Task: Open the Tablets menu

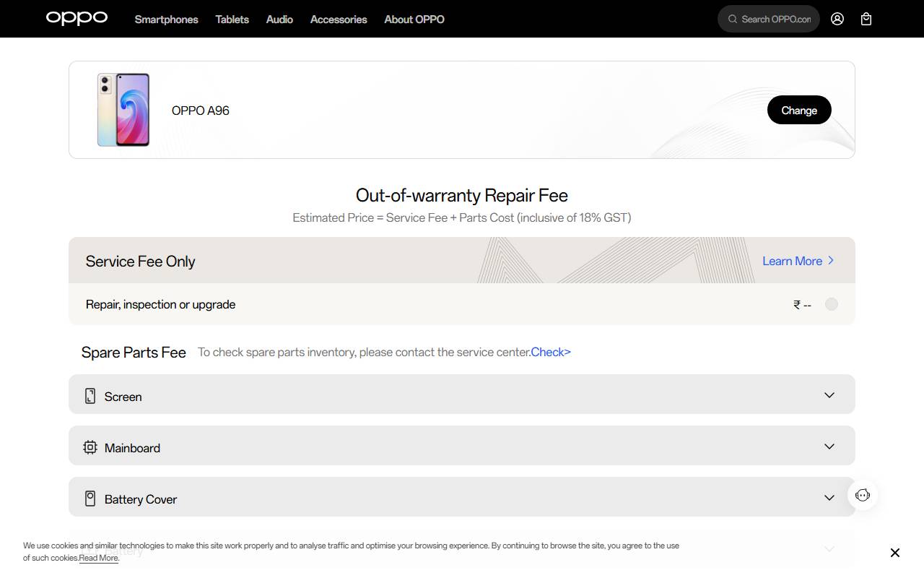Action: pyautogui.click(x=232, y=20)
